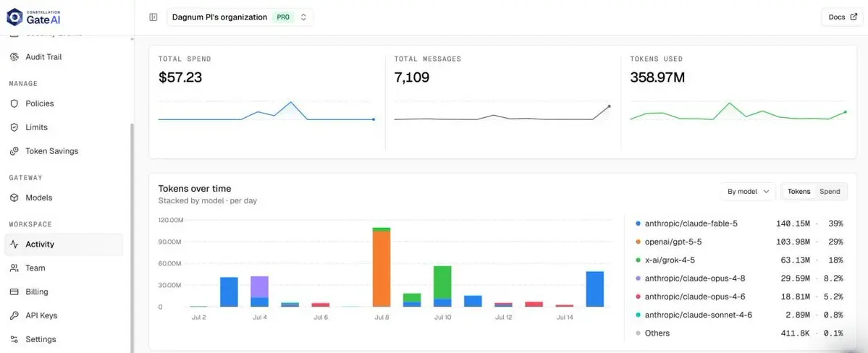Click the green x-ai/grok-4-5 legend dot
The image size is (868, 353).
click(639, 260)
